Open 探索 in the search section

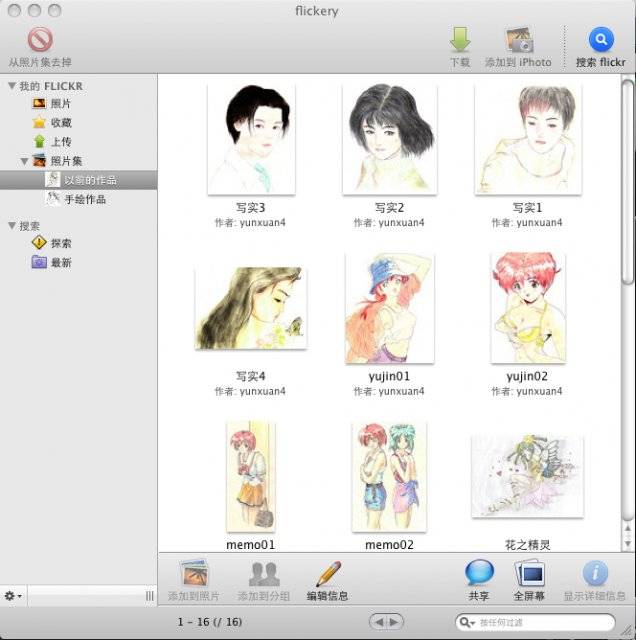click(x=60, y=243)
